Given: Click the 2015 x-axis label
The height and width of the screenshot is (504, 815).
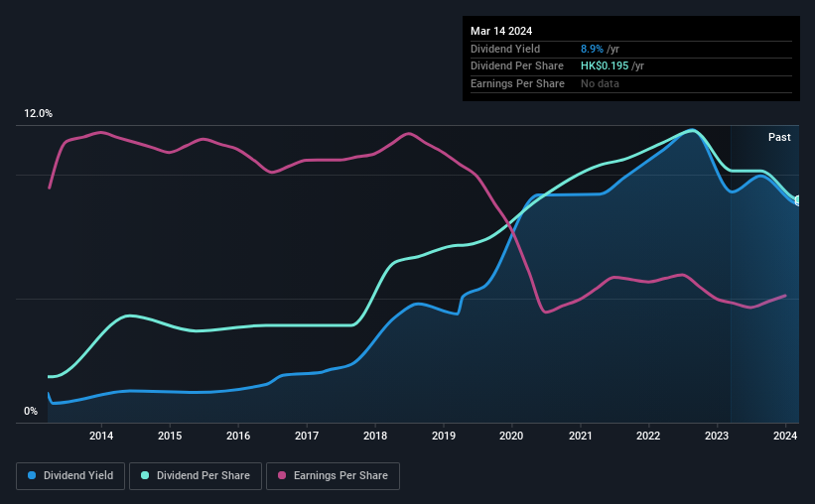Looking at the screenshot, I should (x=170, y=436).
